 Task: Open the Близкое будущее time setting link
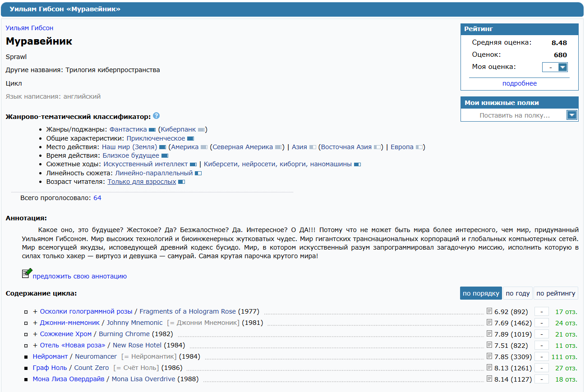(131, 156)
